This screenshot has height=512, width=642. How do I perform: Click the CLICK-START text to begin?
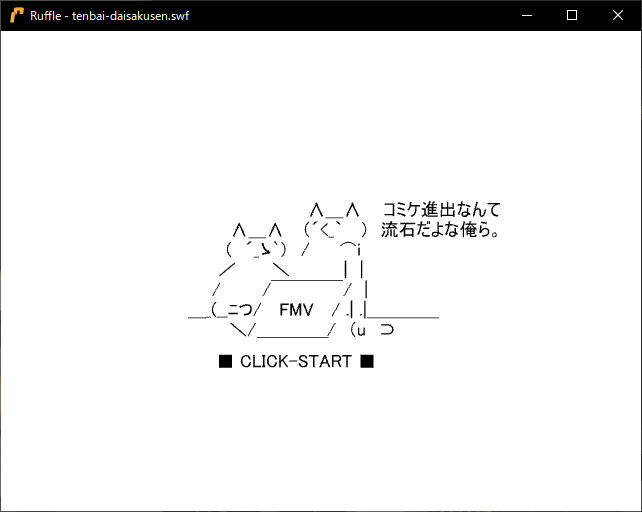tap(296, 361)
